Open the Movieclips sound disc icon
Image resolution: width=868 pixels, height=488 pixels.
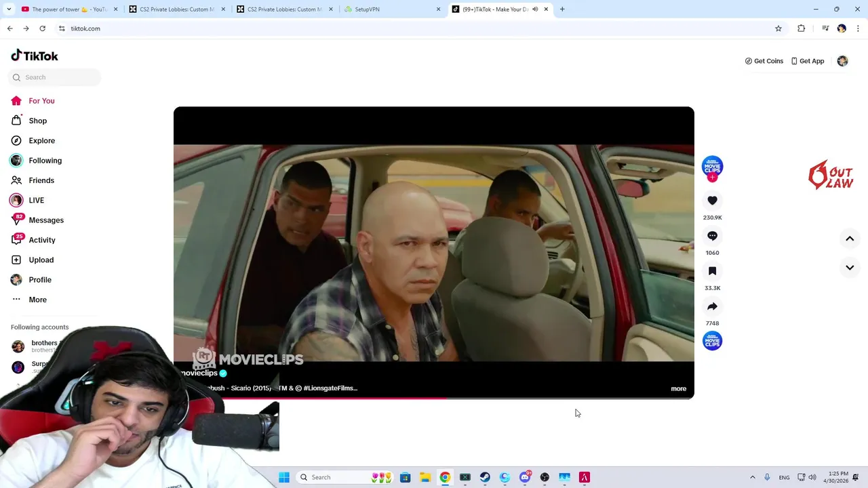(x=712, y=341)
